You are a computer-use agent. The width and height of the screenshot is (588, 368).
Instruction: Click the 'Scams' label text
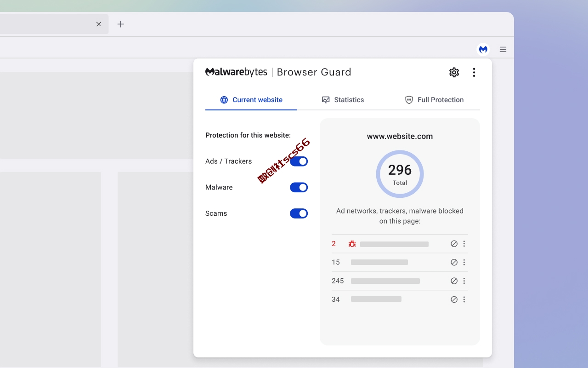click(x=216, y=213)
